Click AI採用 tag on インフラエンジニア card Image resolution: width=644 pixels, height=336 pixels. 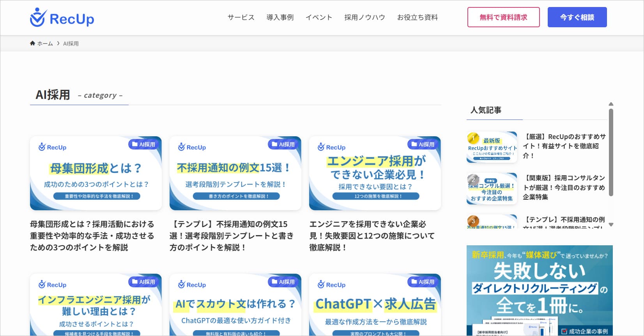[143, 282]
